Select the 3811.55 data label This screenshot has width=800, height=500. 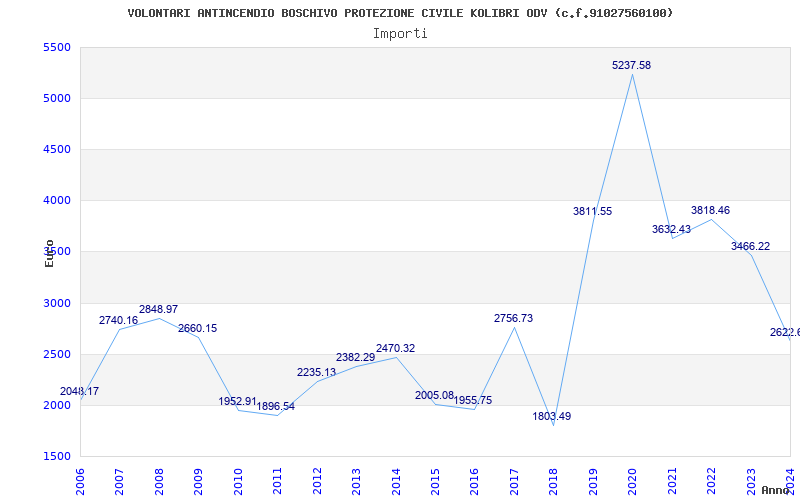point(592,211)
